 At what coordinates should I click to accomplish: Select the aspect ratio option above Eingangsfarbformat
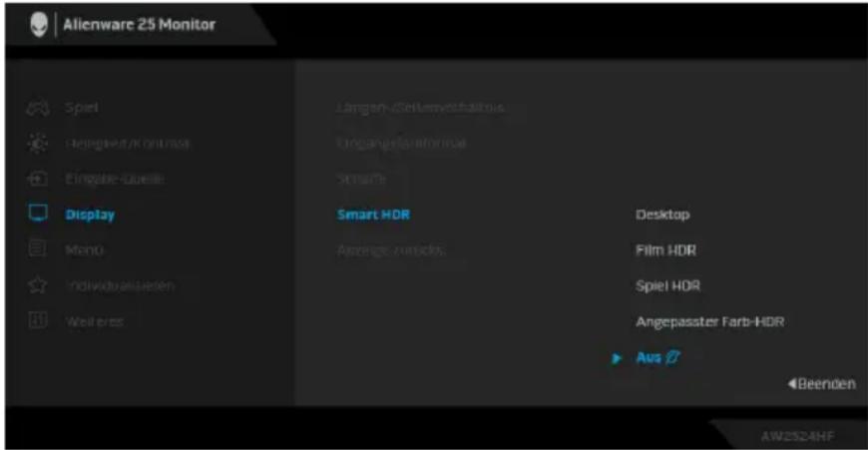421,108
